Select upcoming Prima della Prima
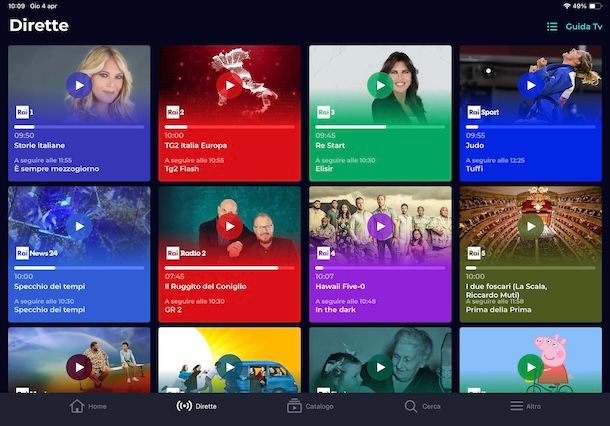 pyautogui.click(x=498, y=309)
